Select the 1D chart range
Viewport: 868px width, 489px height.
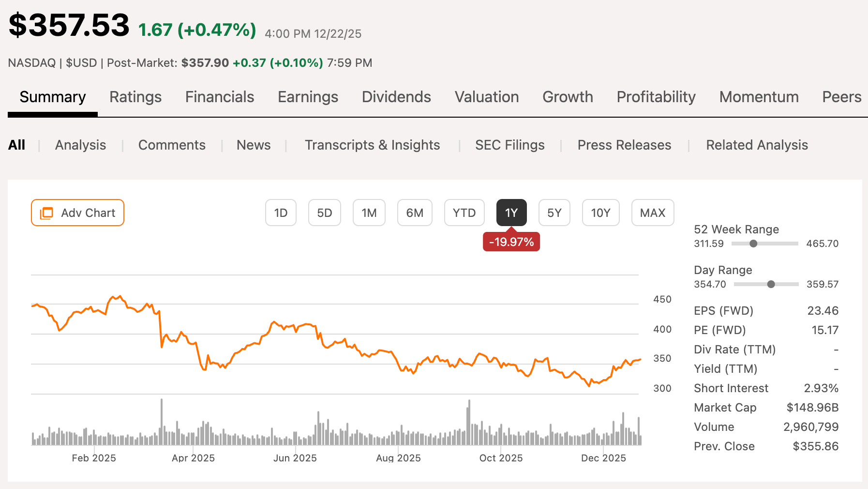(281, 213)
